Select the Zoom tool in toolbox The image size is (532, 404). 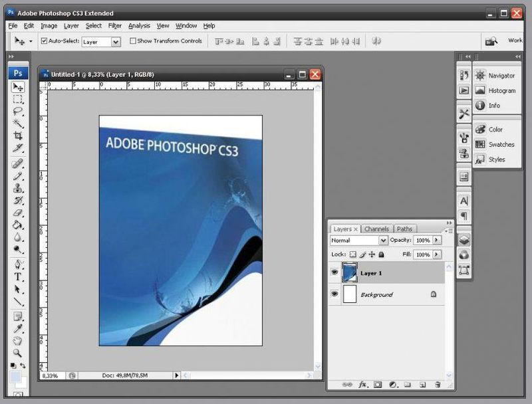pyautogui.click(x=18, y=353)
